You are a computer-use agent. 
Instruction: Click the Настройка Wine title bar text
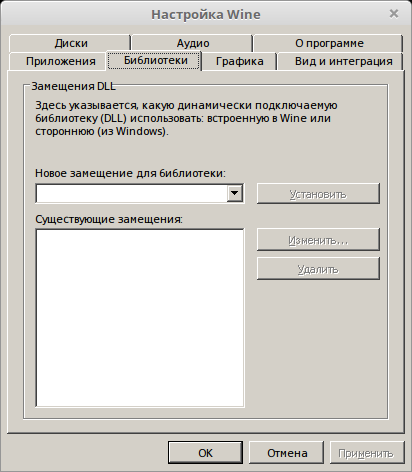pyautogui.click(x=206, y=14)
